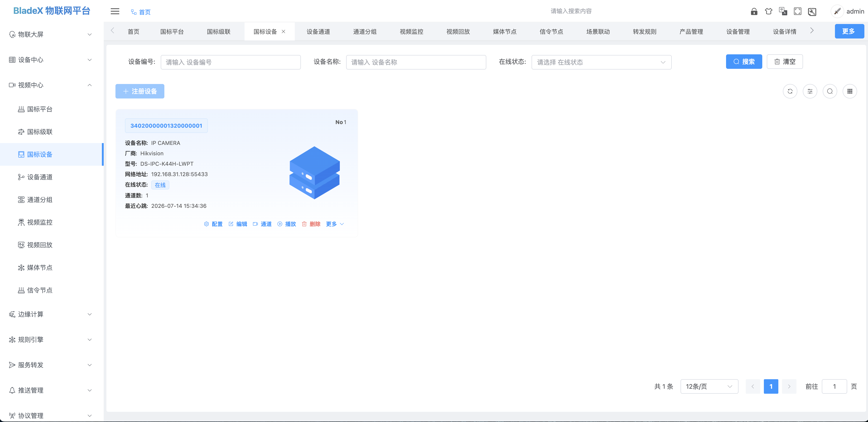The height and width of the screenshot is (422, 868).
Task: Click the 注册设备 button
Action: [x=140, y=91]
